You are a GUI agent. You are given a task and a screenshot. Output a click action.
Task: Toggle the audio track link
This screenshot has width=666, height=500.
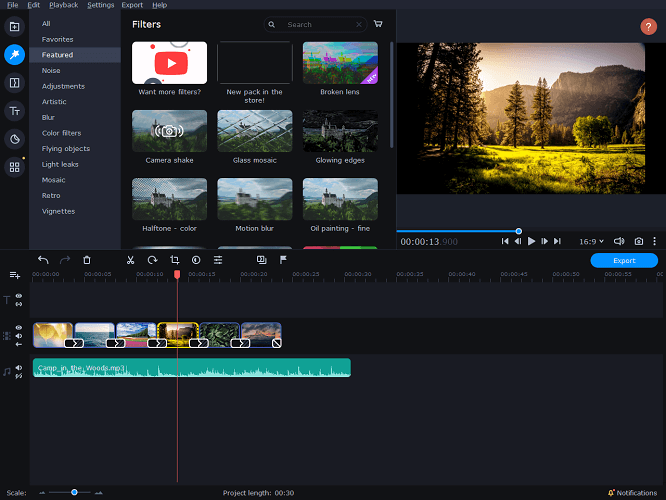tap(19, 376)
